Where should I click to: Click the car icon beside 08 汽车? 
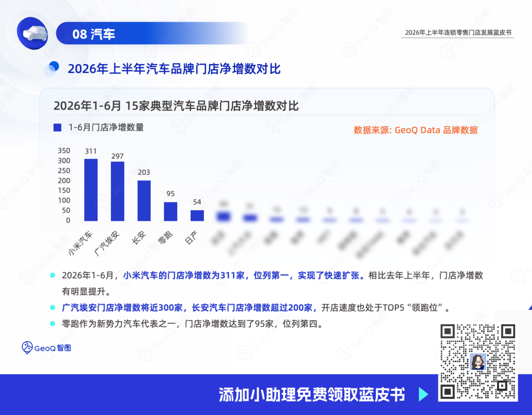(33, 34)
